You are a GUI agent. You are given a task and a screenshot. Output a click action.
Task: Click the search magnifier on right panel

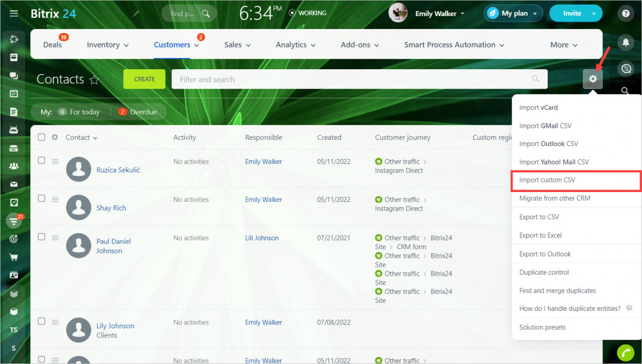625,91
